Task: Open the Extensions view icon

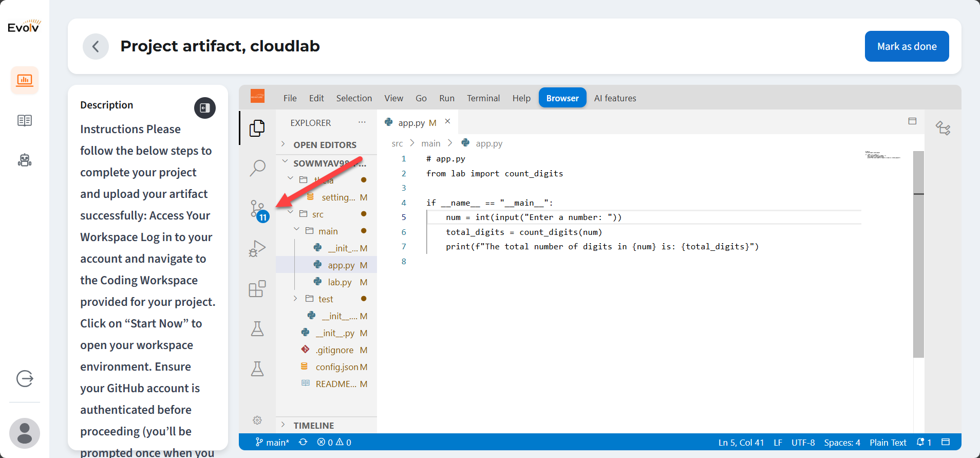Action: pyautogui.click(x=257, y=289)
